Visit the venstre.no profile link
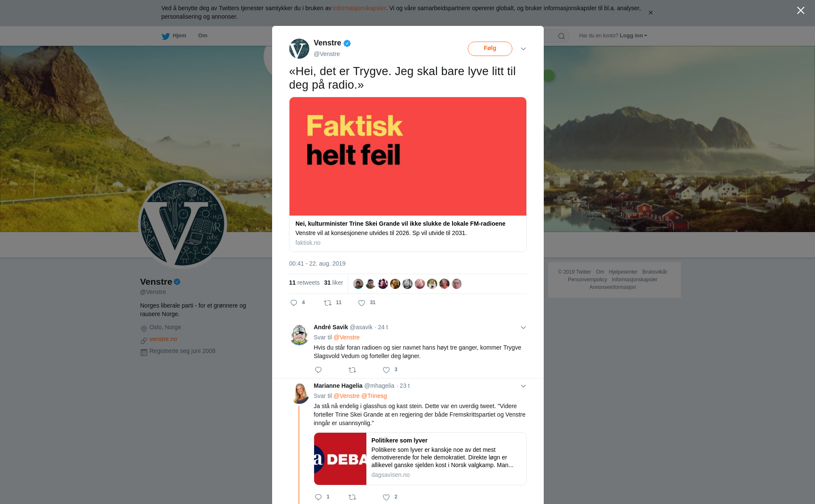The image size is (815, 504). tap(163, 339)
